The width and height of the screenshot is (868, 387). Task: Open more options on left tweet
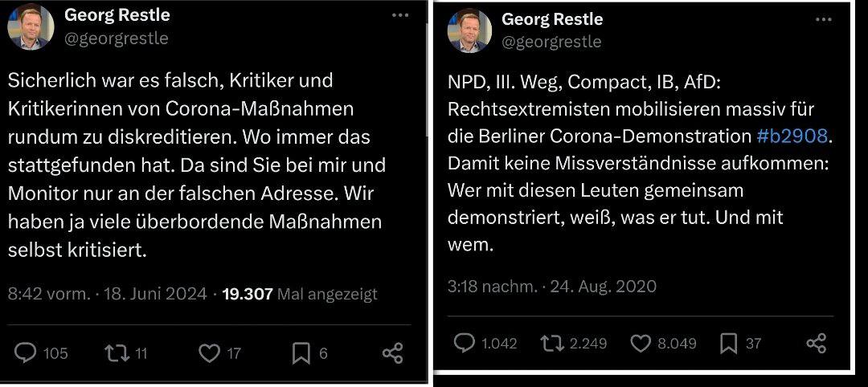(399, 15)
